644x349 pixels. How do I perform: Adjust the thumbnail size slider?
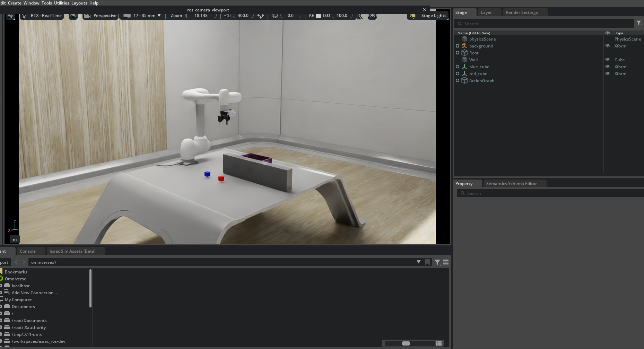point(406,343)
